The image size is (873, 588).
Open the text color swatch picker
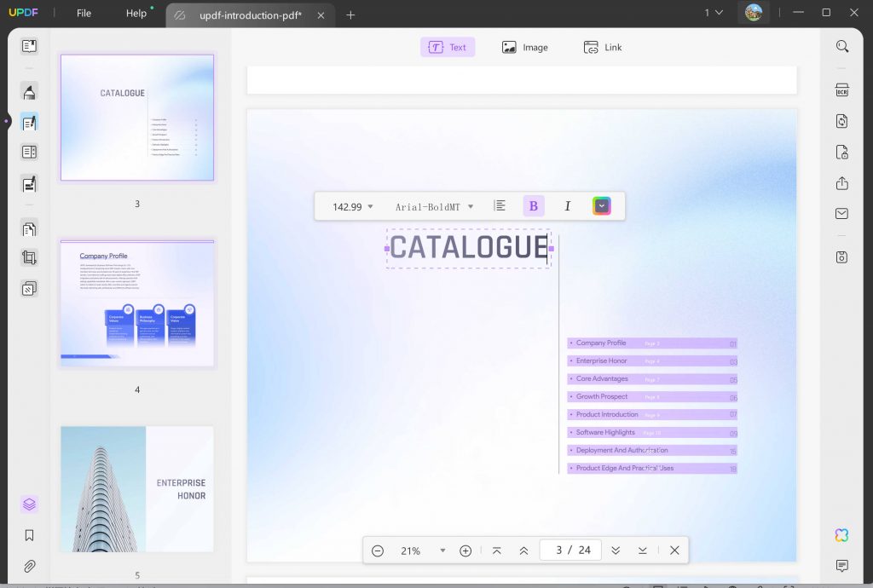coord(602,205)
